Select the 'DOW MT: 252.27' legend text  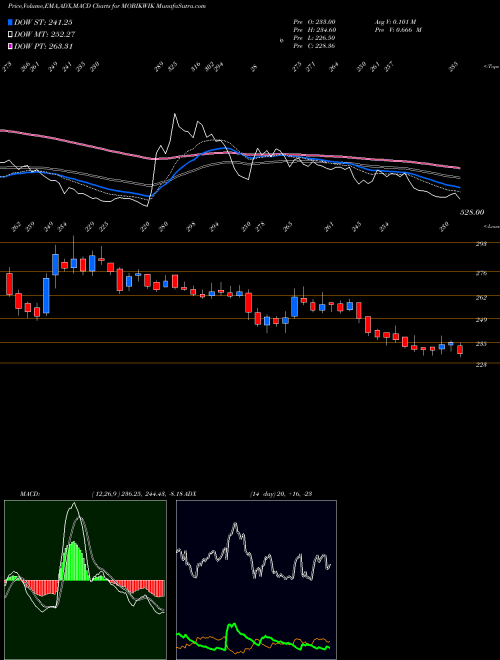[x=45, y=34]
